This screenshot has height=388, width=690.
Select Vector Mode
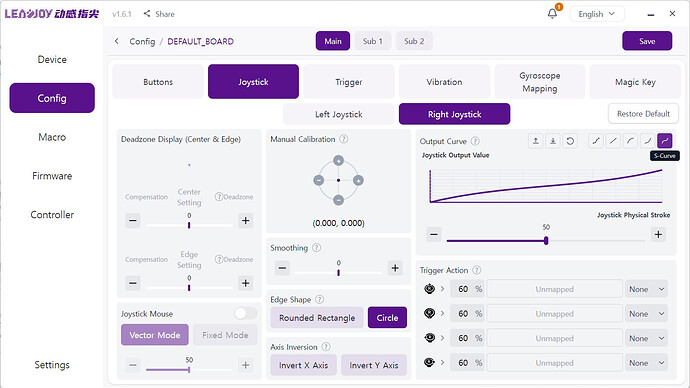click(155, 335)
